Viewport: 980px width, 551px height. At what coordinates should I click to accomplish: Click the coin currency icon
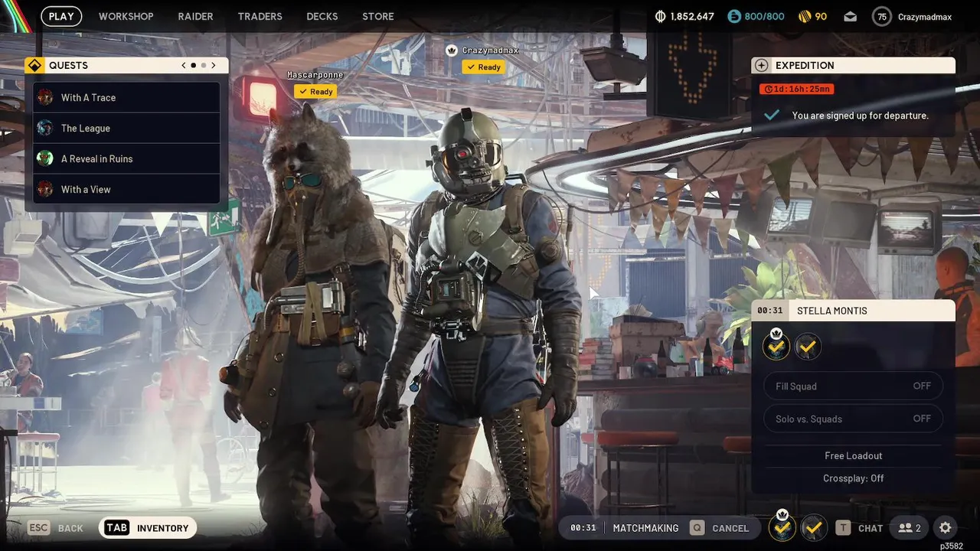[x=661, y=16]
